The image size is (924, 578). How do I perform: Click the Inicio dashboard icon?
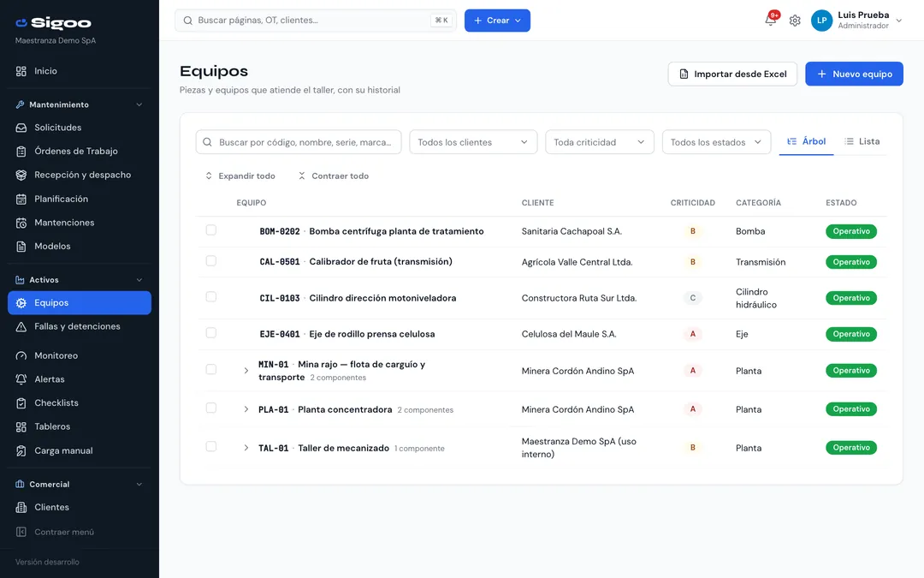[x=21, y=71]
